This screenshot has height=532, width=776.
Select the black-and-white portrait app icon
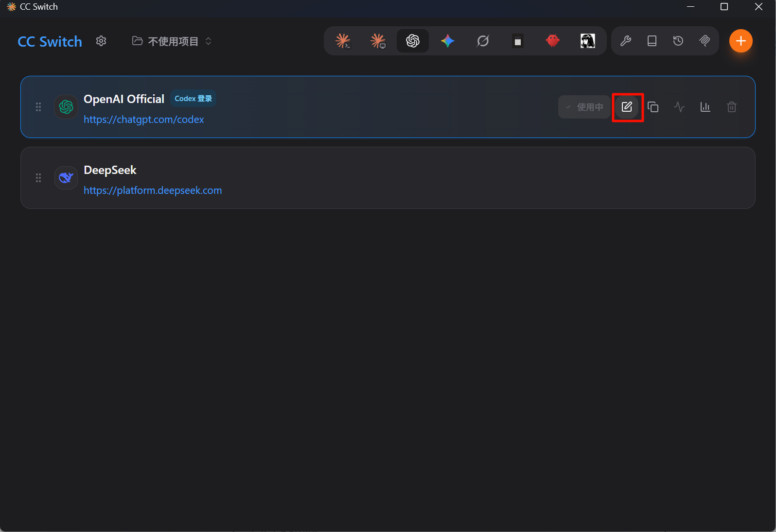(588, 41)
